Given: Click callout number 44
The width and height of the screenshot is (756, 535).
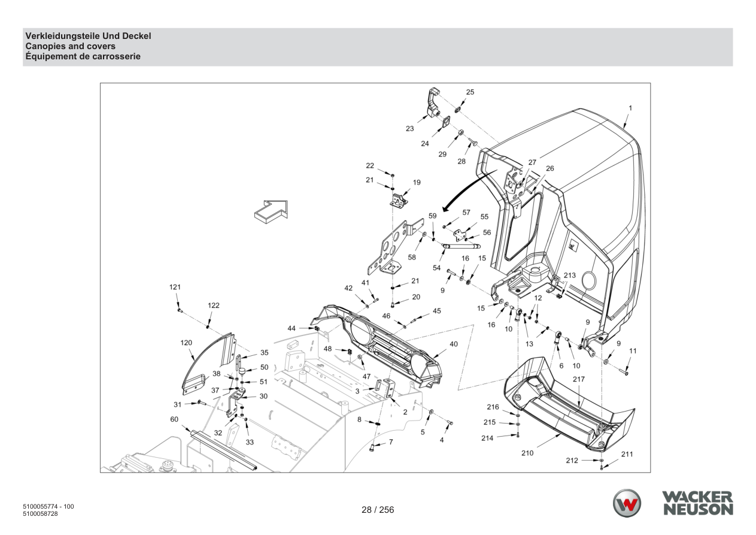Looking at the screenshot, I should point(292,328).
